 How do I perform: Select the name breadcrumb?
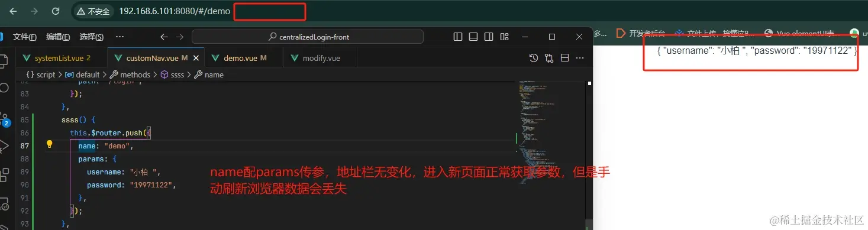209,75
